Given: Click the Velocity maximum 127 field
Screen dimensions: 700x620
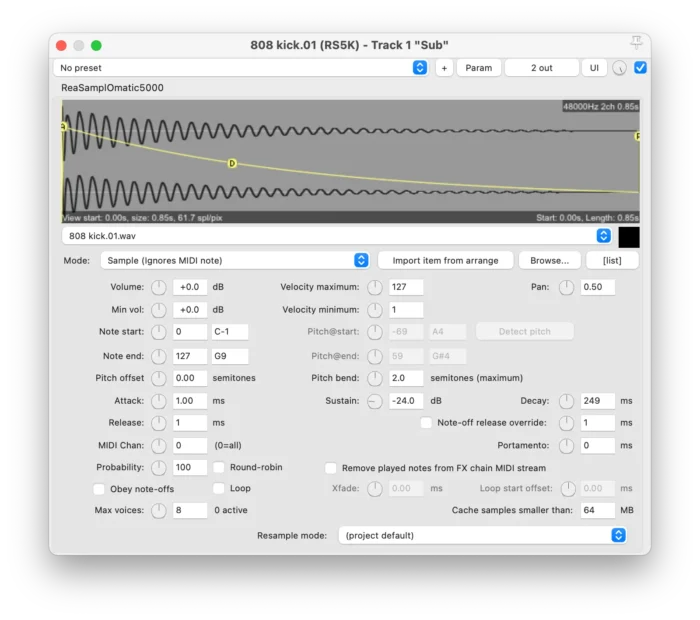Looking at the screenshot, I should coord(406,287).
